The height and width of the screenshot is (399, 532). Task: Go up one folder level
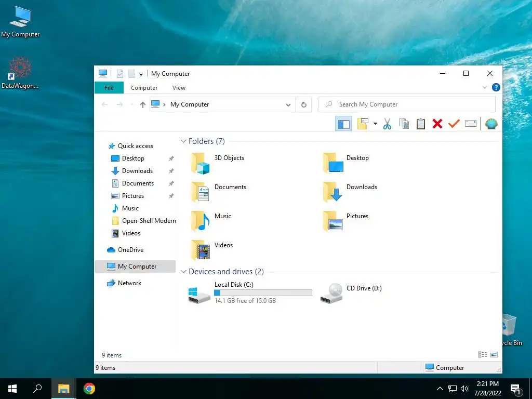tap(143, 105)
